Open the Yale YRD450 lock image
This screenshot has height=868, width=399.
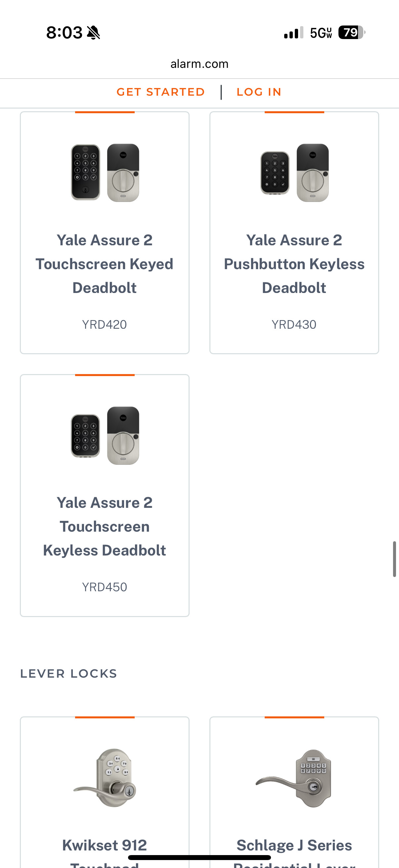point(105,435)
